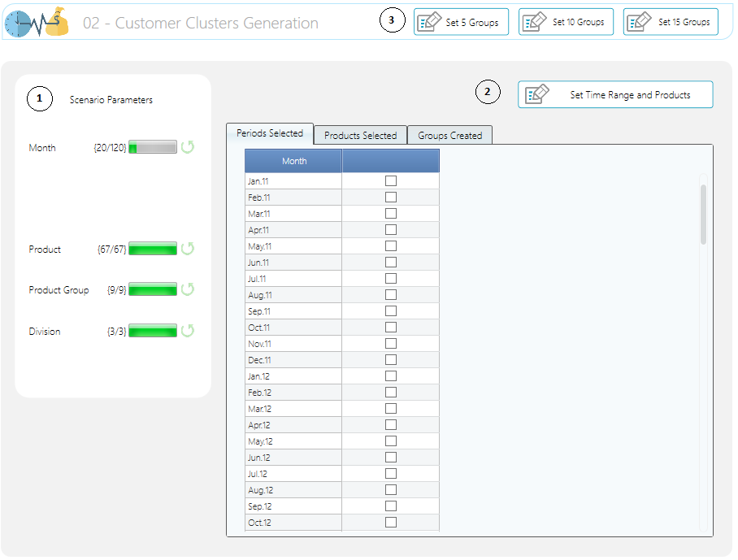The image size is (738, 560).
Task: Click the Month progress bar
Action: (153, 147)
